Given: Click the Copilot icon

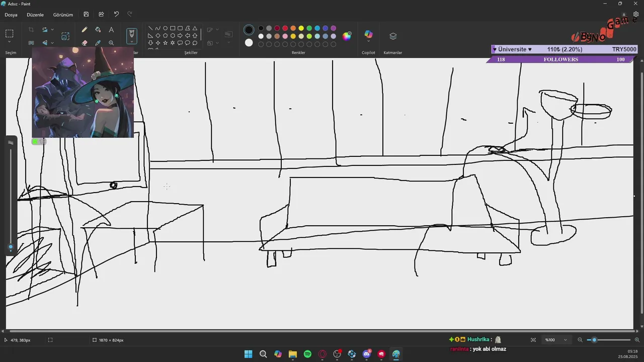Looking at the screenshot, I should tap(368, 34).
